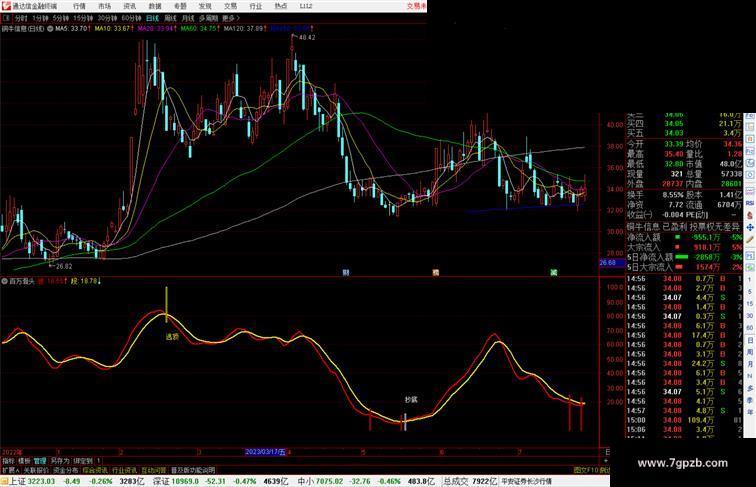Select the 月线 monthly chart tab

click(188, 18)
